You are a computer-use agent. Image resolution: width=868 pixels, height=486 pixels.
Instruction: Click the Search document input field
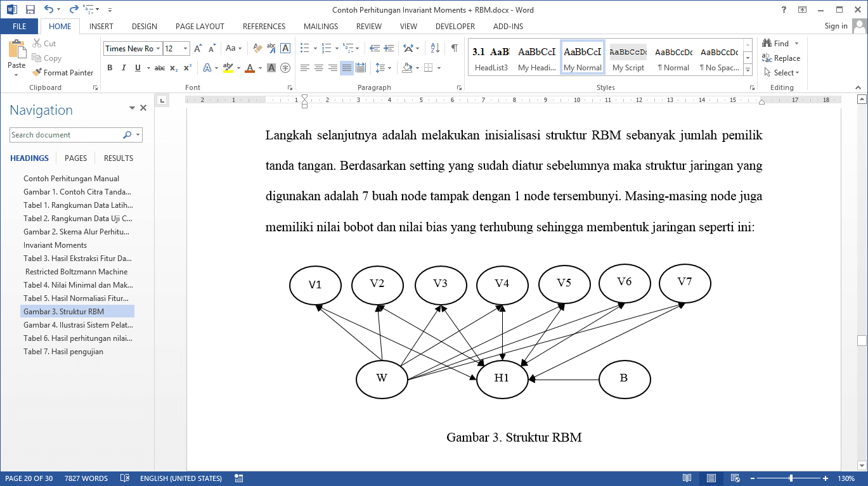(x=66, y=135)
